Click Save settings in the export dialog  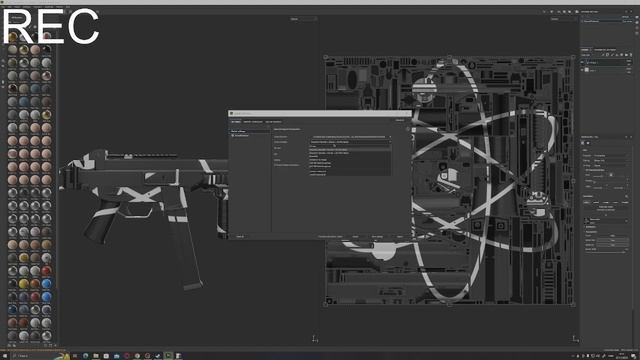click(377, 237)
